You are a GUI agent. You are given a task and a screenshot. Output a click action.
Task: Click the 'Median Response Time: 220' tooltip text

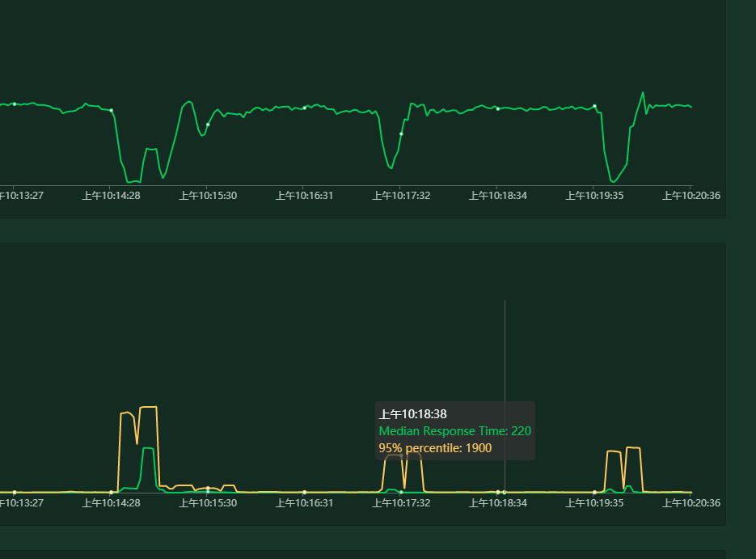pos(454,431)
